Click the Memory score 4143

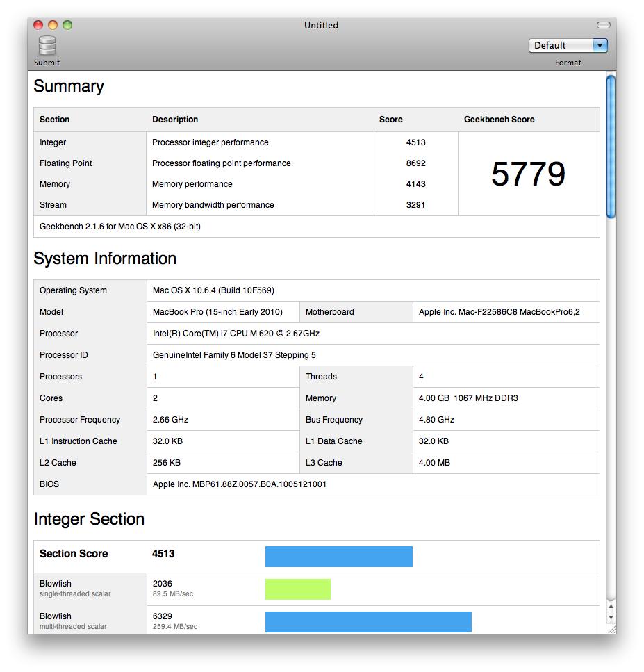tap(415, 184)
